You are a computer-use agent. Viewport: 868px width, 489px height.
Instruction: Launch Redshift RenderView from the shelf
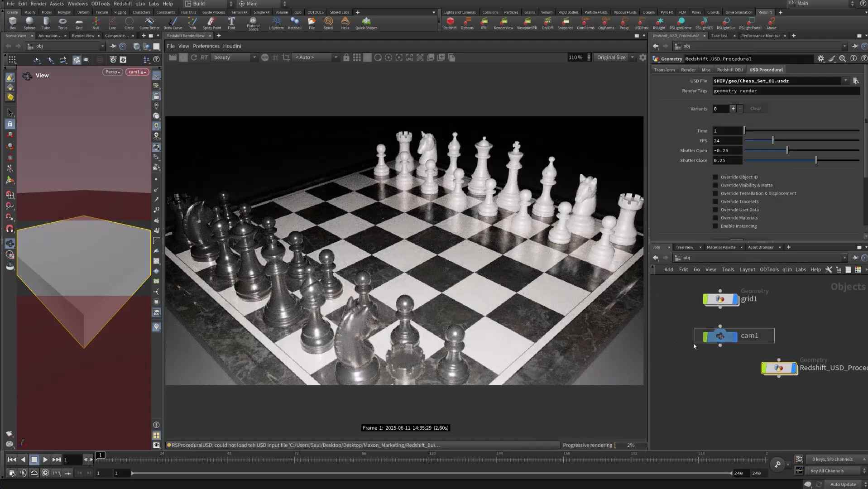point(504,23)
